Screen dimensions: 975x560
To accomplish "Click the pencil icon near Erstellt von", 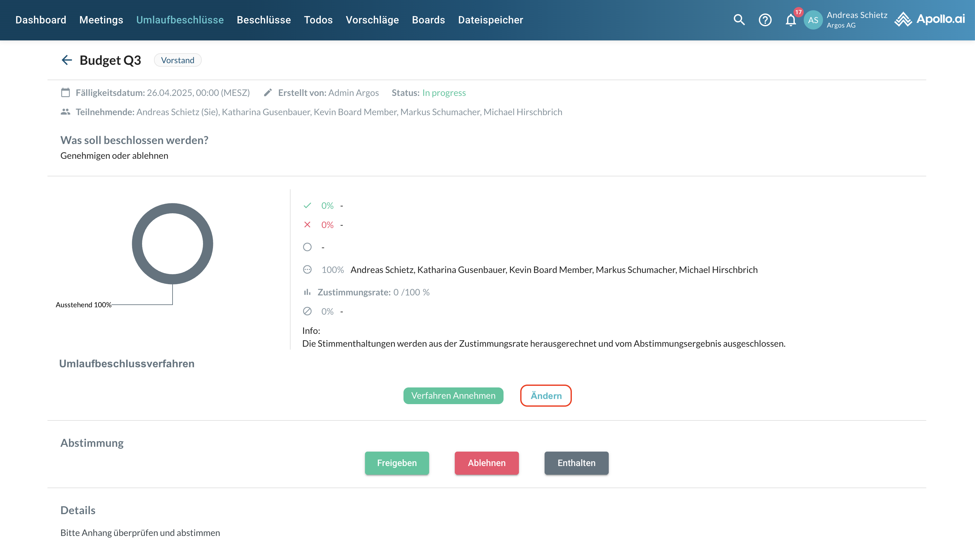I will point(268,93).
